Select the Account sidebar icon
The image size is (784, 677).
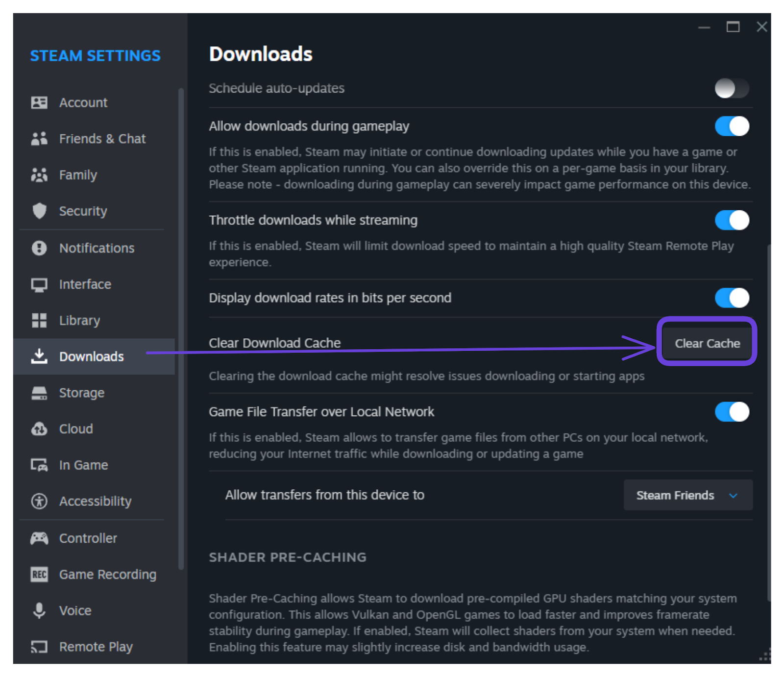coord(40,102)
